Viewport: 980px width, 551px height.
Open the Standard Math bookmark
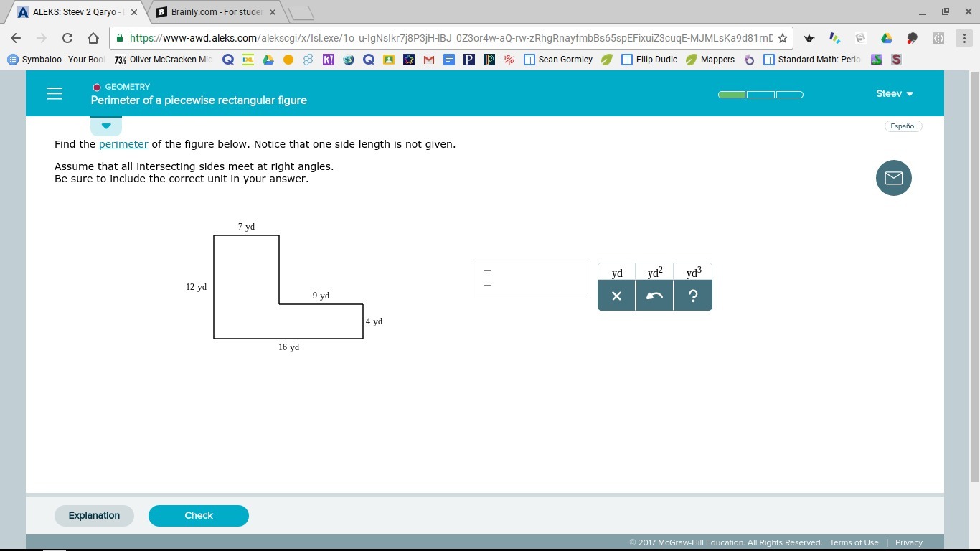[811, 60]
